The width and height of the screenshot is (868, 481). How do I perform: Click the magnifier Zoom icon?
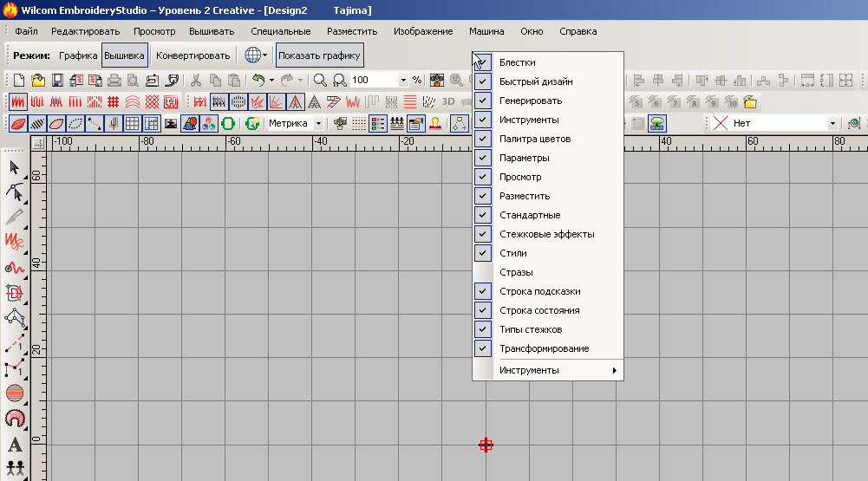[320, 81]
